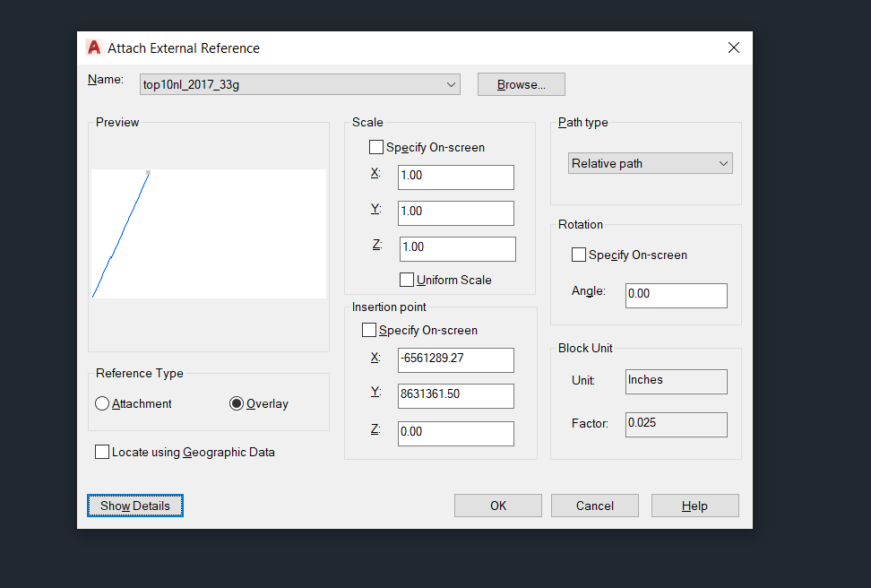Image resolution: width=871 pixels, height=588 pixels.
Task: Select the Attachment reference type
Action: tap(102, 403)
